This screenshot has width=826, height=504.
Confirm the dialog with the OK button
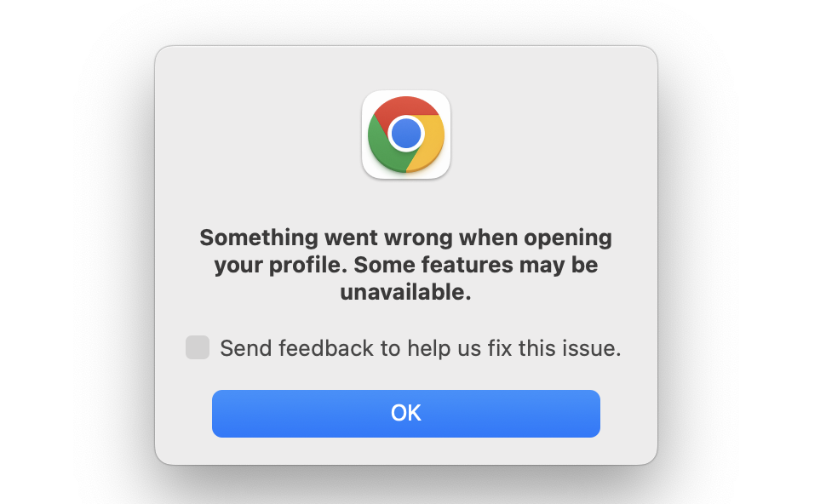click(406, 414)
